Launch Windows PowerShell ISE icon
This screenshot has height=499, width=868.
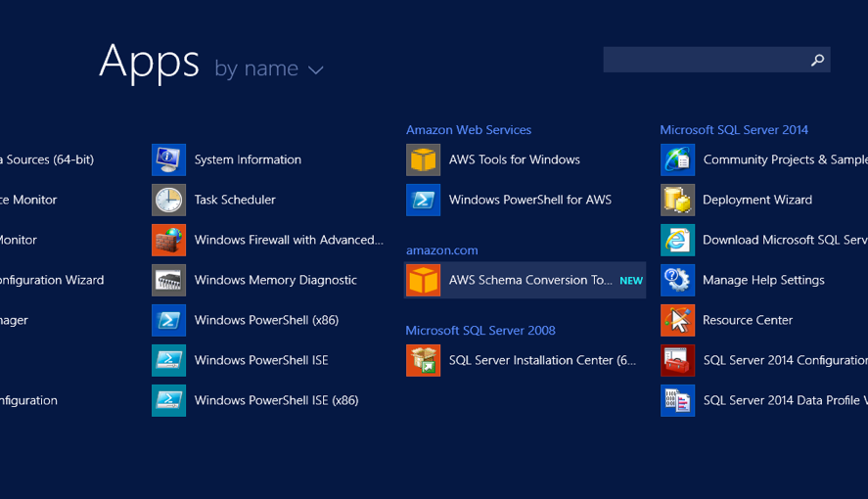[x=169, y=360]
